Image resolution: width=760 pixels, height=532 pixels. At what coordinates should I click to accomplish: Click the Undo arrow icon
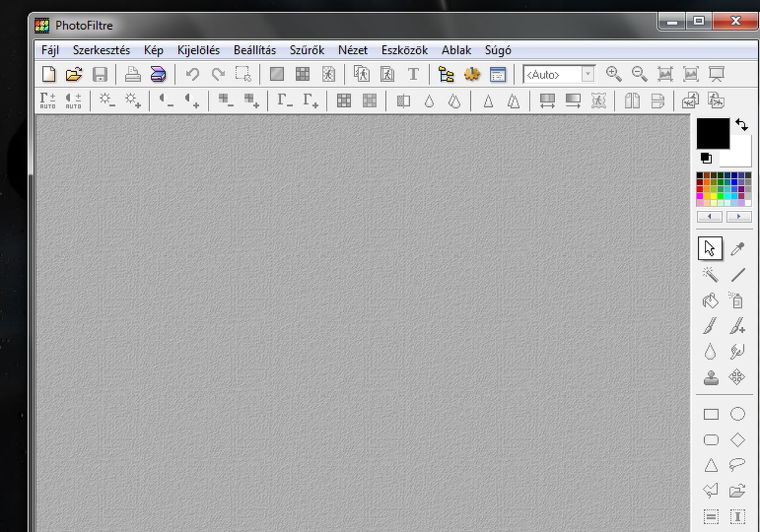pos(192,74)
